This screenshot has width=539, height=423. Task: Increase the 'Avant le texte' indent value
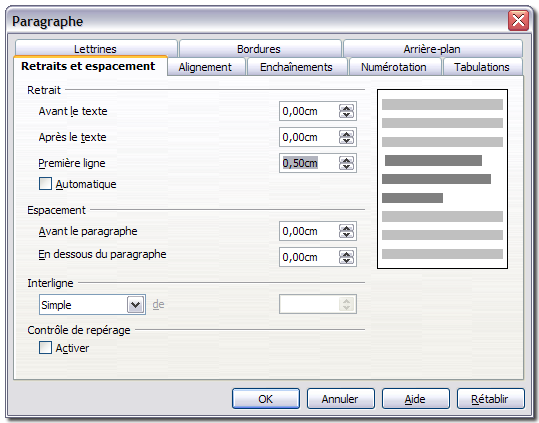point(346,108)
